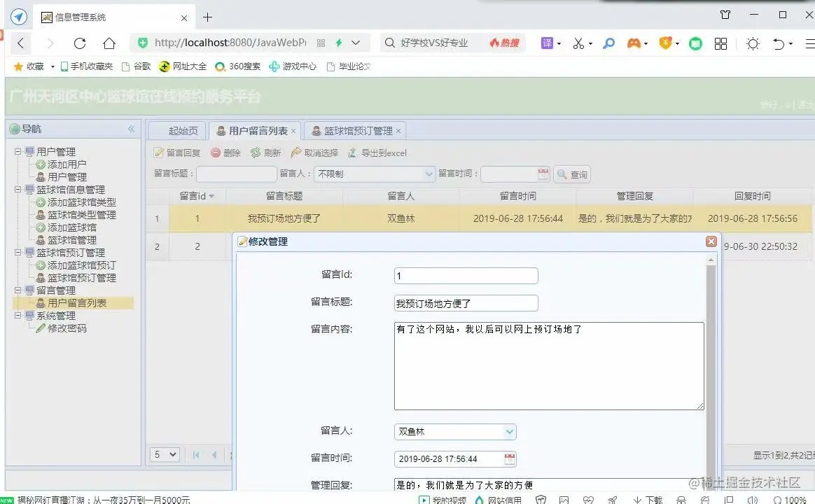This screenshot has width=815, height=504.
Task: Open the game controller icon in the toolbar
Action: (634, 43)
